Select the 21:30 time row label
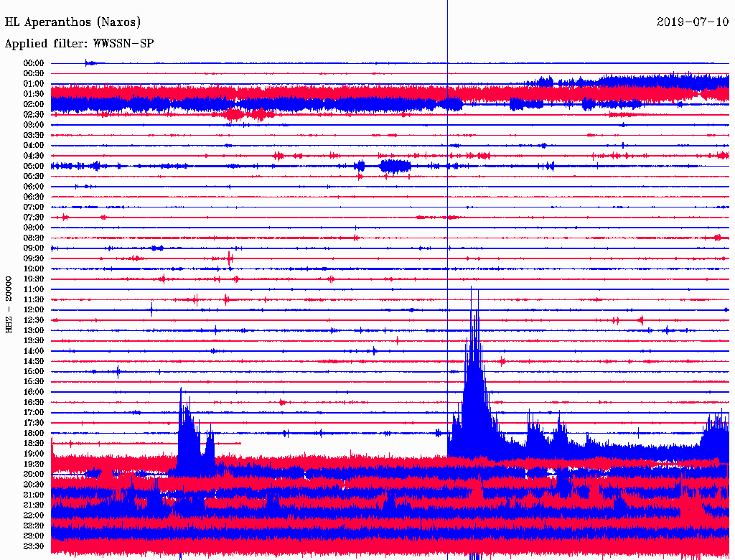The image size is (735, 560). point(34,505)
